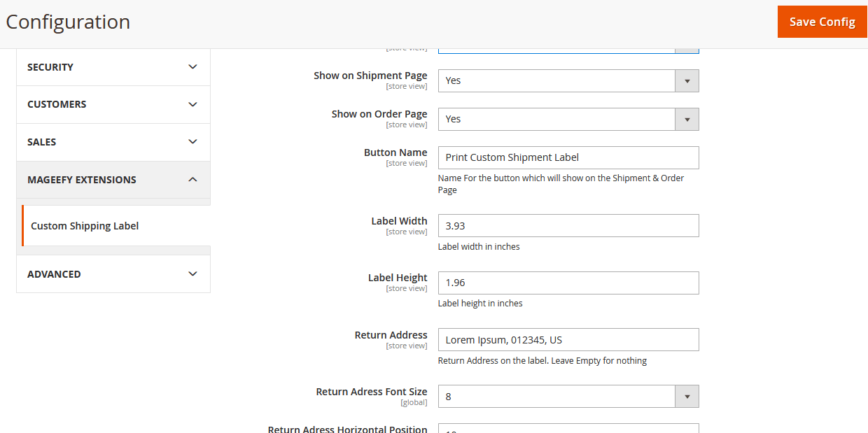Expand the Customers section chevron
The image size is (868, 433).
[193, 104]
